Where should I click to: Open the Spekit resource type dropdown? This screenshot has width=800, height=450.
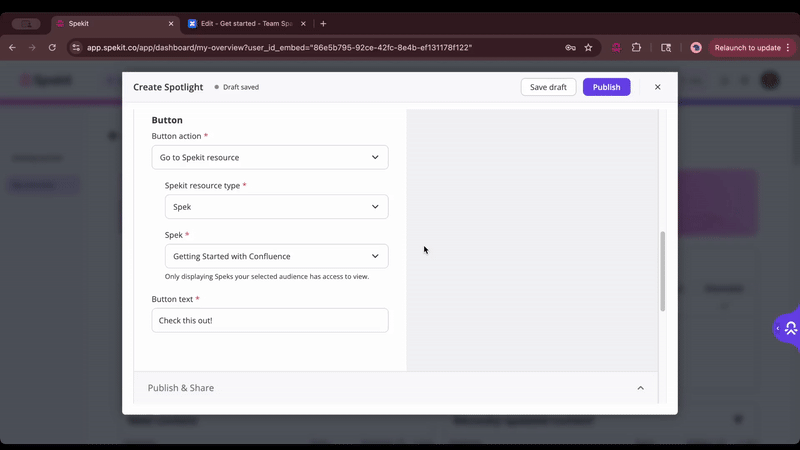276,207
